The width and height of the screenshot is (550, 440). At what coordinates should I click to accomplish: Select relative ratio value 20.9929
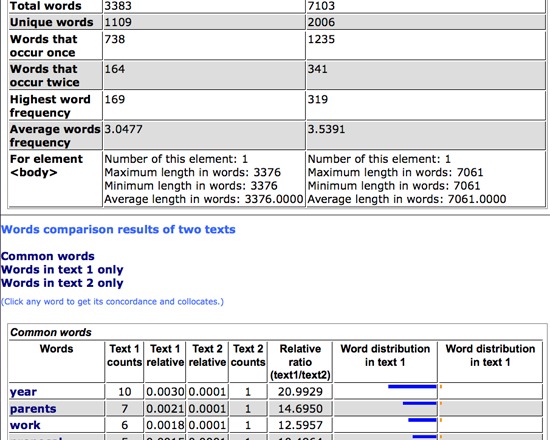pos(300,392)
